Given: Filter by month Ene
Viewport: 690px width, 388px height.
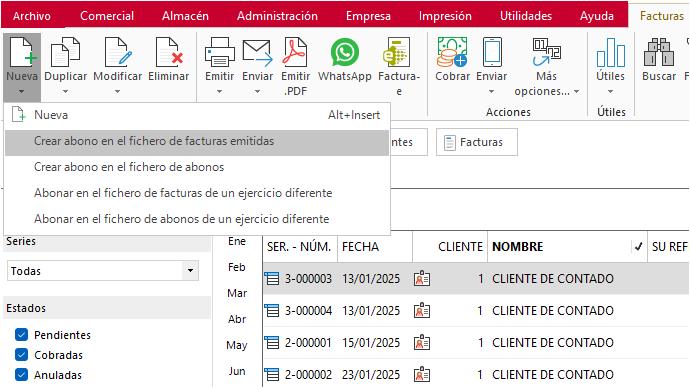Looking at the screenshot, I should (x=237, y=241).
